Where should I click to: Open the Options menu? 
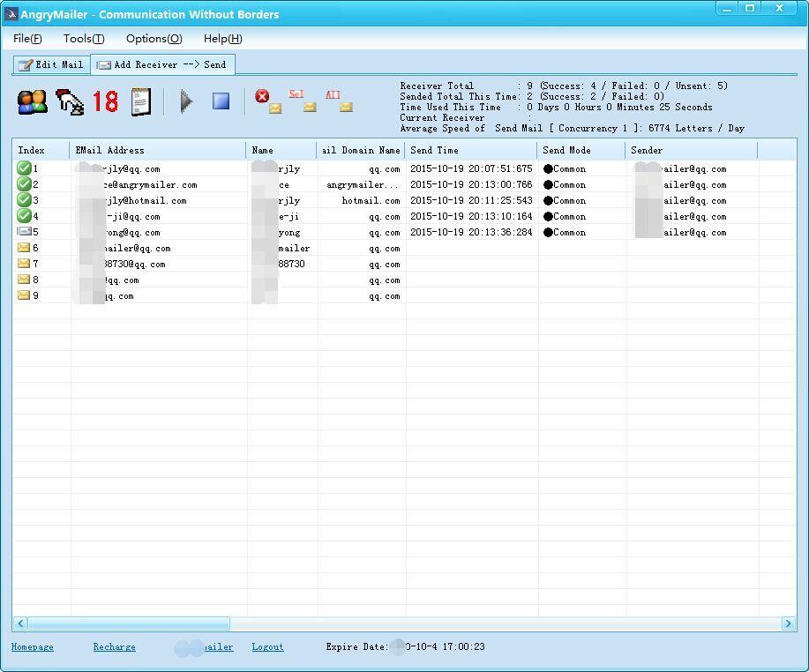(154, 39)
